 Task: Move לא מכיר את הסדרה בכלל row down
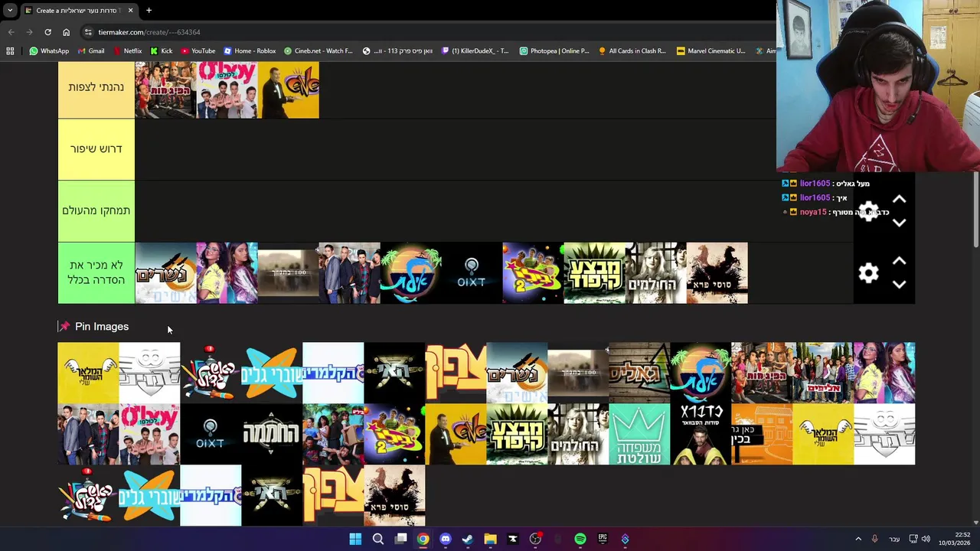(x=900, y=285)
